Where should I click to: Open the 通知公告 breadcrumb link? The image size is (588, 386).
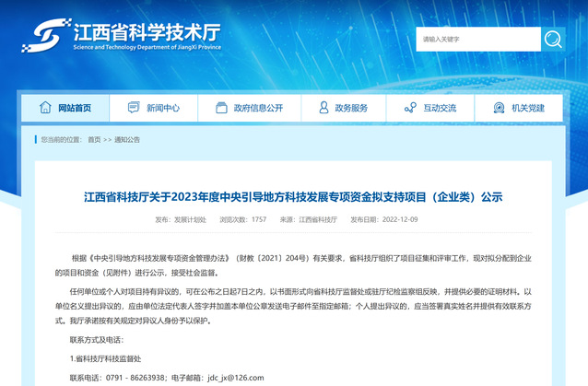(x=127, y=140)
